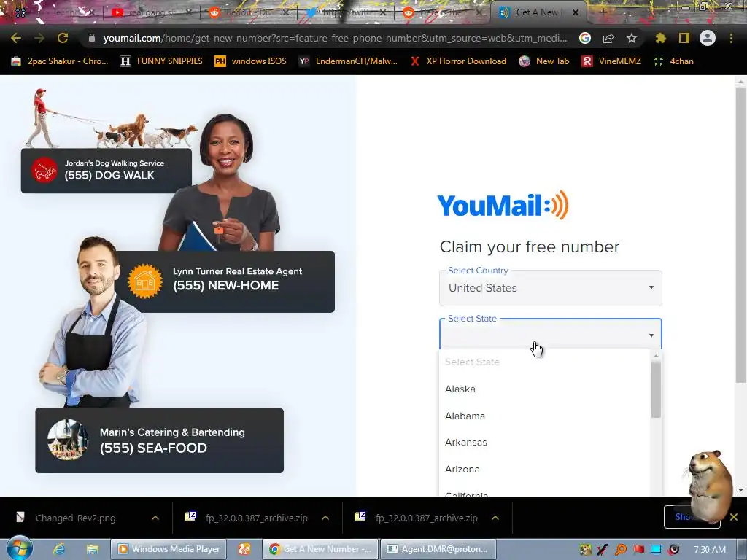Screen dimensions: 747x560
Task: Open a new browser tab
Action: click(603, 12)
